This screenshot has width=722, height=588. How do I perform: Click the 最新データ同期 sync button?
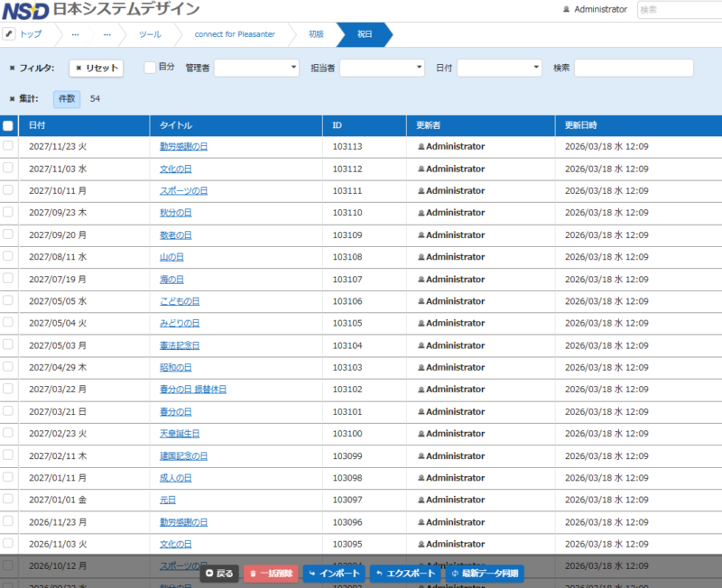coord(484,574)
